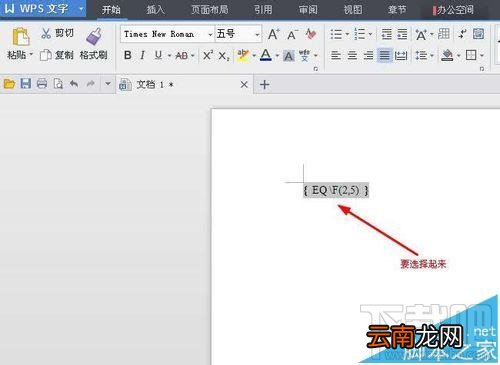The width and height of the screenshot is (500, 365).
Task: Open the font name dropdown (Times New Roman)
Action: tap(210, 34)
